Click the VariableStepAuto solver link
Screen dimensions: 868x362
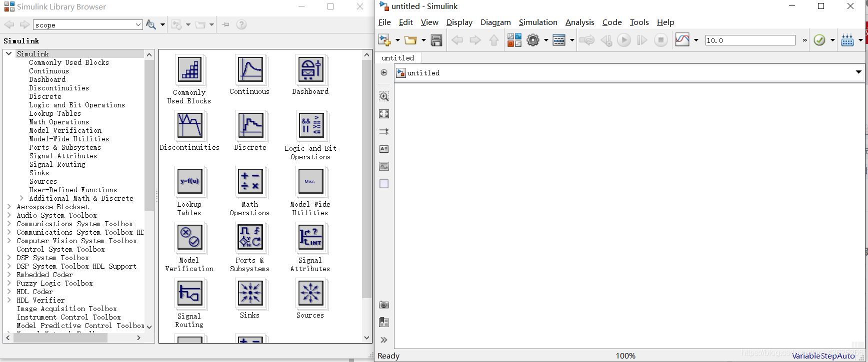pos(823,356)
